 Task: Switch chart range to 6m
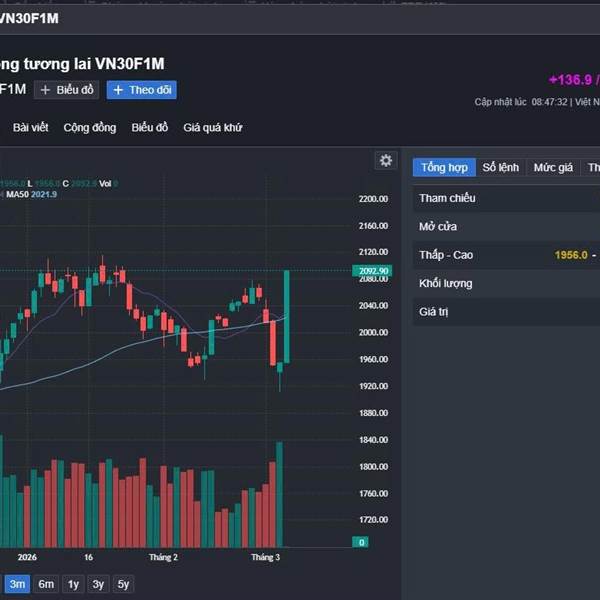[46, 584]
